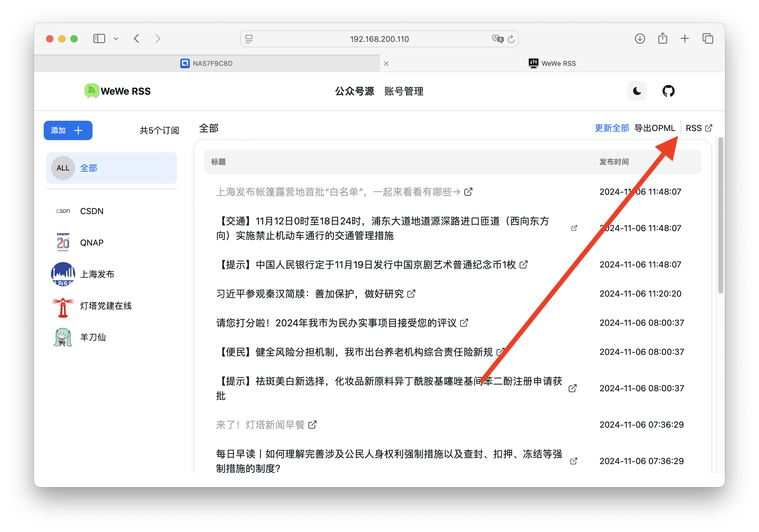Open new tab with plus icon
This screenshot has width=759, height=532.
(685, 39)
